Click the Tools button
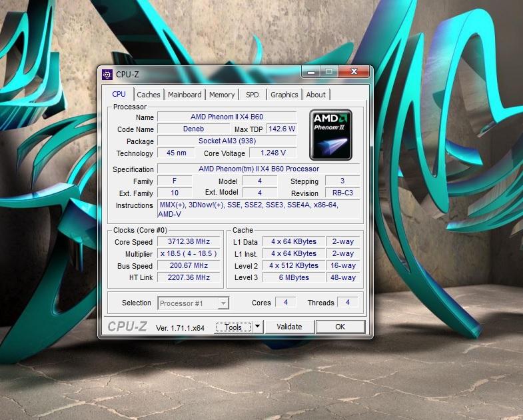 pyautogui.click(x=233, y=327)
